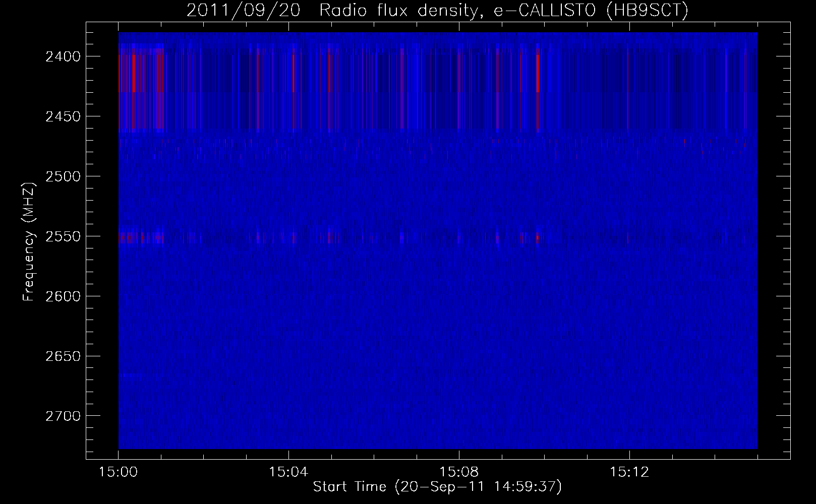Click the 2600 frequency tick label
The width and height of the screenshot is (816, 504).
(x=63, y=296)
